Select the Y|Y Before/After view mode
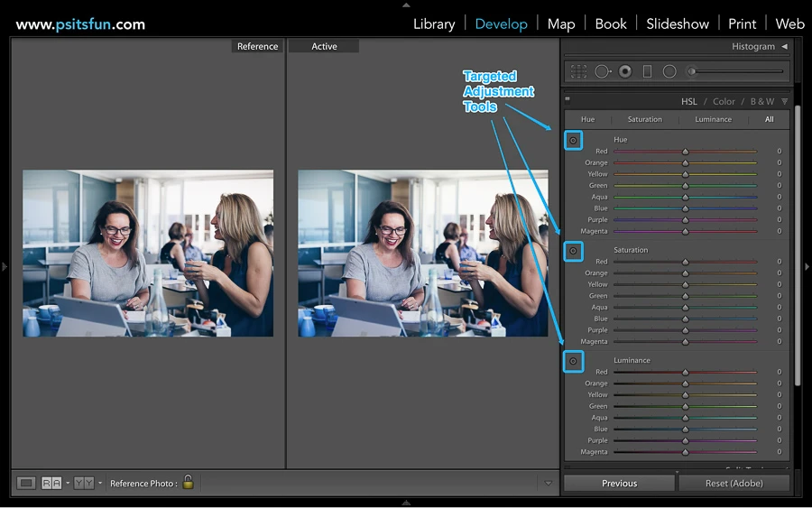This screenshot has height=508, width=812. (84, 483)
